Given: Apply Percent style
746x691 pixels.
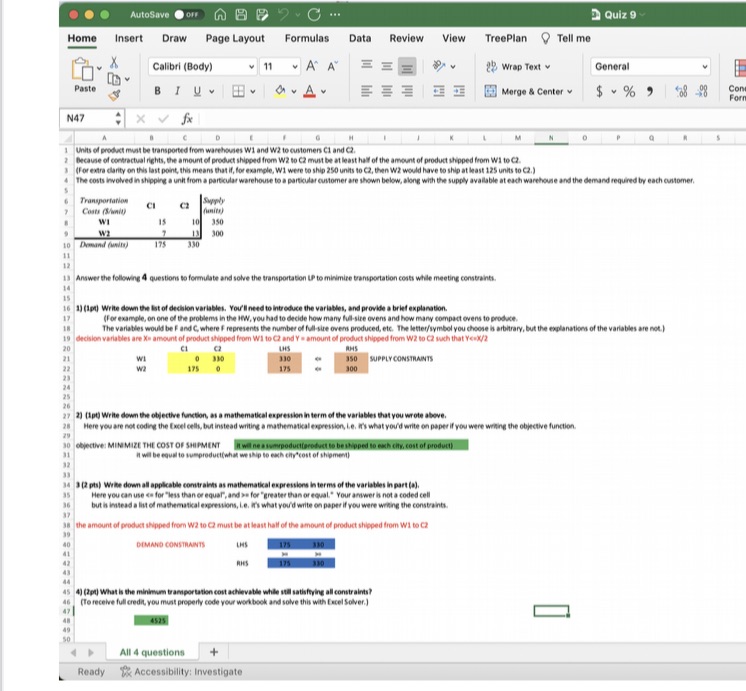Looking at the screenshot, I should [629, 91].
